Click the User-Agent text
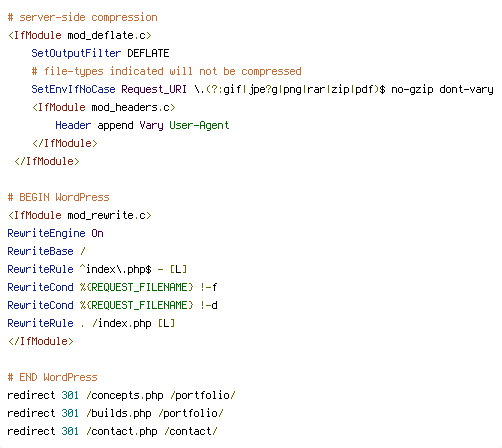 pyautogui.click(x=199, y=125)
